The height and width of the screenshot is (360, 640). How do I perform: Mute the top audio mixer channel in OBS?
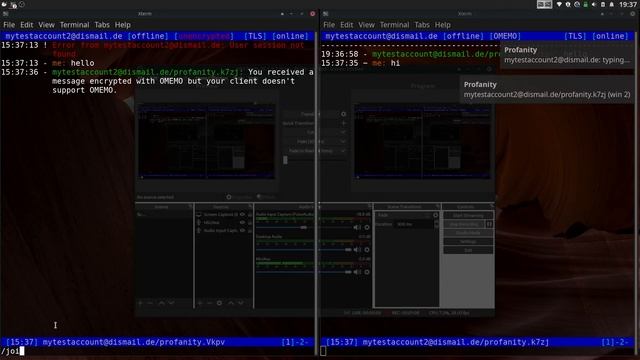[x=357, y=227]
